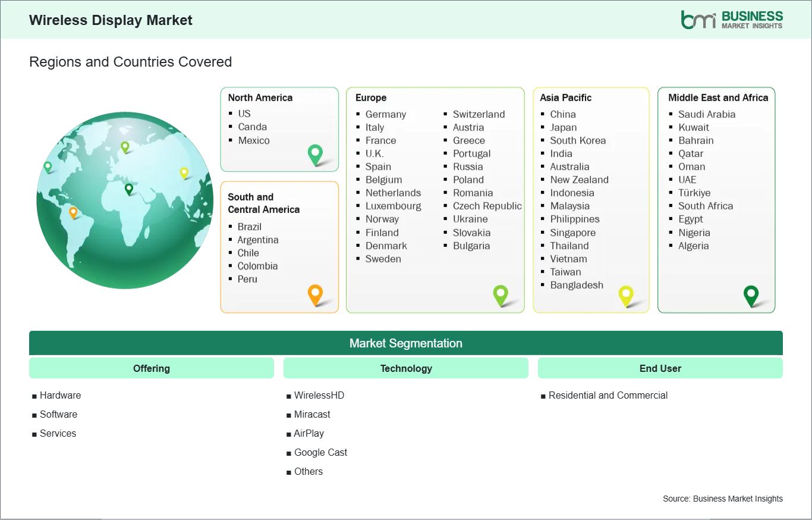Click the Market Segmentation banner
This screenshot has width=812, height=520.
click(x=406, y=343)
